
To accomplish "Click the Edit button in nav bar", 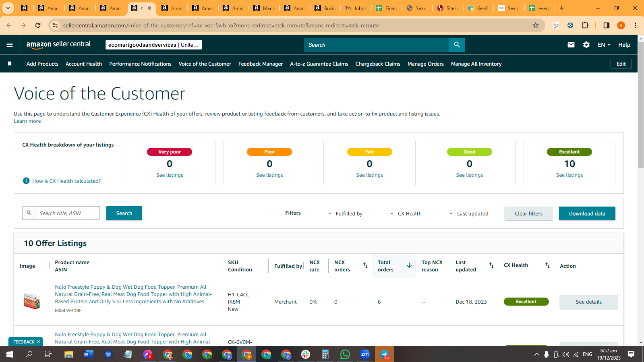I will click(621, 64).
